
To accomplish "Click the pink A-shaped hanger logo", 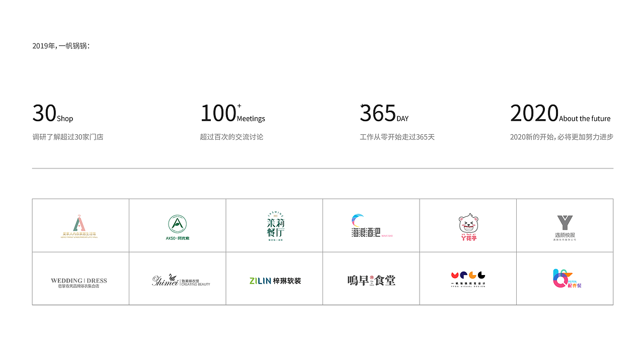I will (80, 226).
